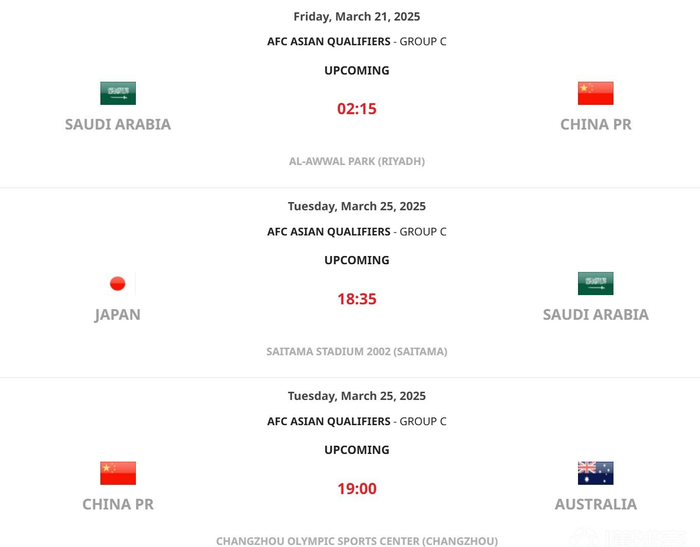
Task: Click China PR's flag in the Riyadh match
Action: coord(595,93)
